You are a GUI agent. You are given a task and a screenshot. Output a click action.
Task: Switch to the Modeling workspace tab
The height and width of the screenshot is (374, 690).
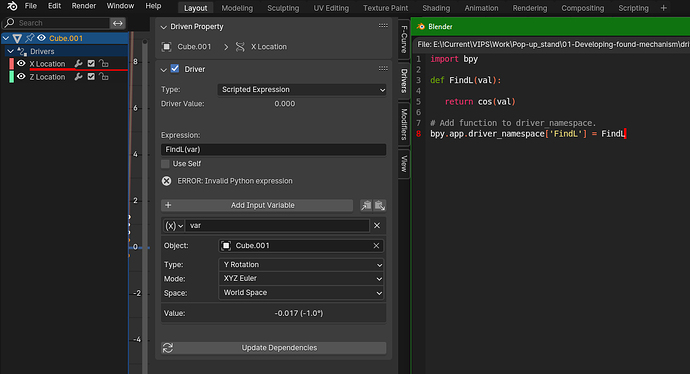pyautogui.click(x=237, y=8)
